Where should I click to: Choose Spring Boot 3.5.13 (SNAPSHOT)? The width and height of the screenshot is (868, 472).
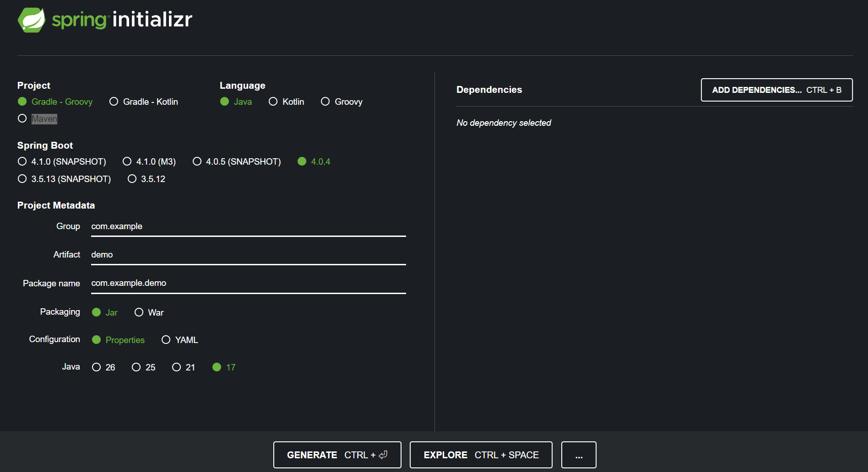click(64, 179)
